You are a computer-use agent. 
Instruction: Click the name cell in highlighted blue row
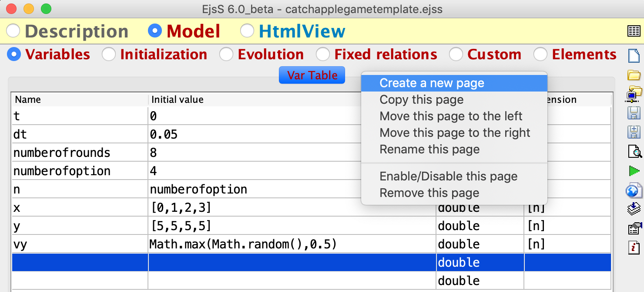point(80,262)
